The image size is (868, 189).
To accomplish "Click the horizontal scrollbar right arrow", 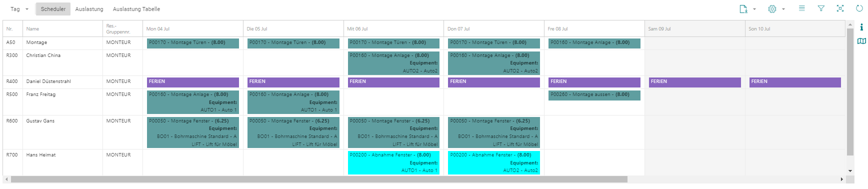I will pyautogui.click(x=841, y=179).
